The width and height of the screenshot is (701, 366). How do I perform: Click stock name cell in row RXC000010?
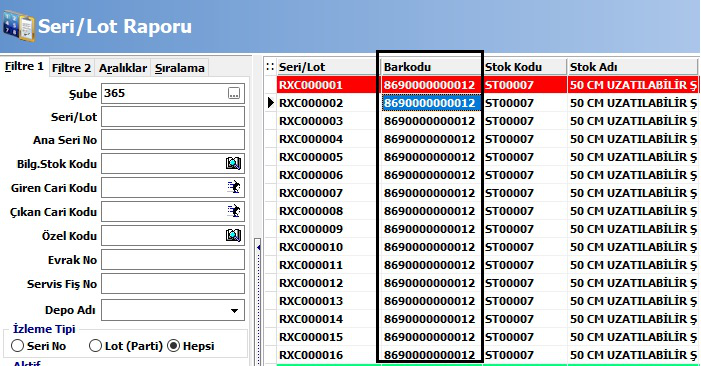point(633,247)
